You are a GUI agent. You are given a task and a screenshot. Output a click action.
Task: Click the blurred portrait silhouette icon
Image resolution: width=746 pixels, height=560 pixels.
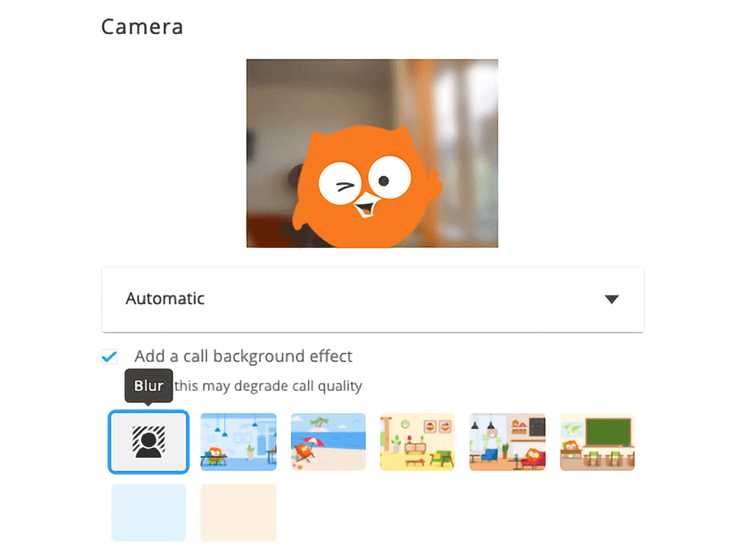click(149, 442)
